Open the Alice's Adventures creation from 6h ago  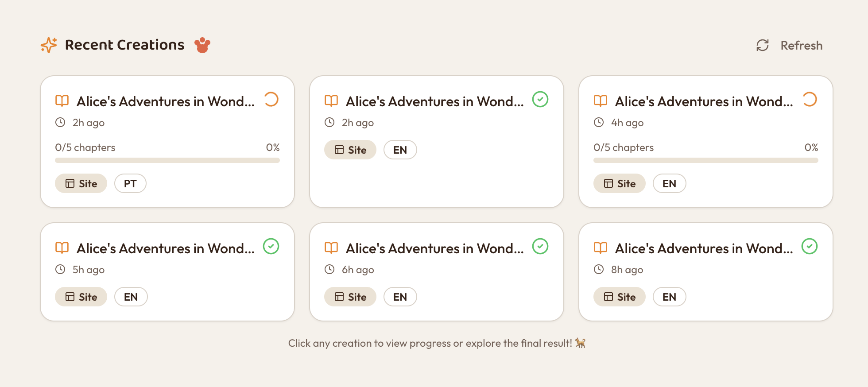coord(434,248)
